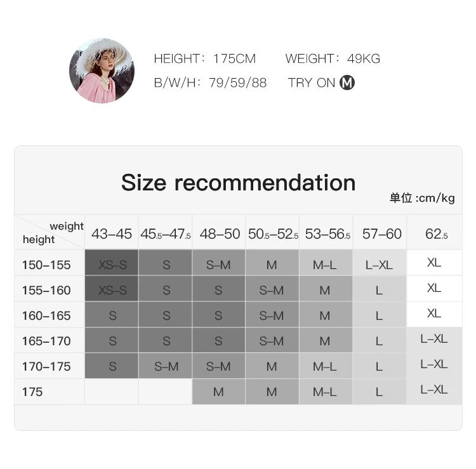This screenshot has height=469, width=476.
Task: Click the model's circular profile photo
Action: pos(102,70)
